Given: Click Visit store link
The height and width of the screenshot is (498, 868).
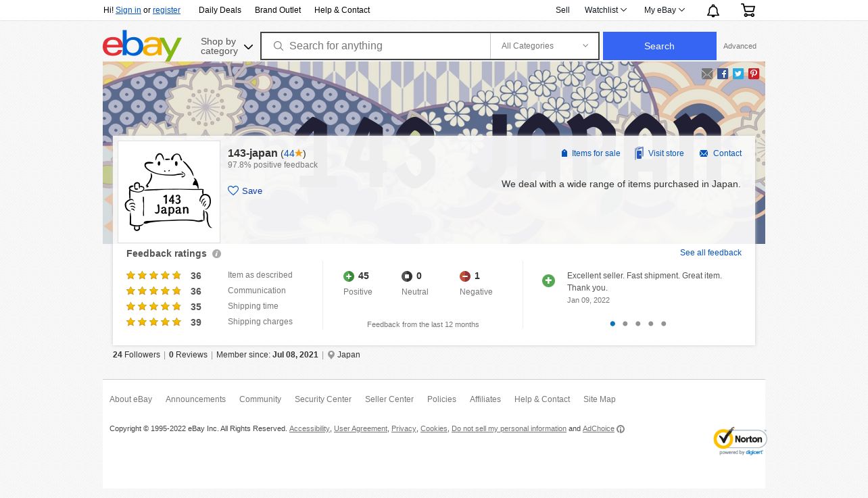Looking at the screenshot, I should click(659, 153).
